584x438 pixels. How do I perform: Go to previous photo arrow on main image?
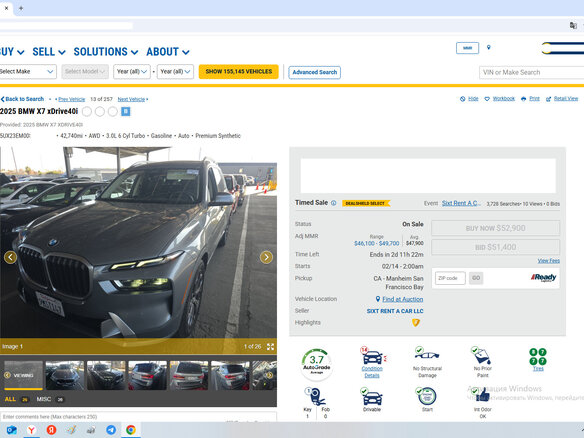[x=10, y=257]
